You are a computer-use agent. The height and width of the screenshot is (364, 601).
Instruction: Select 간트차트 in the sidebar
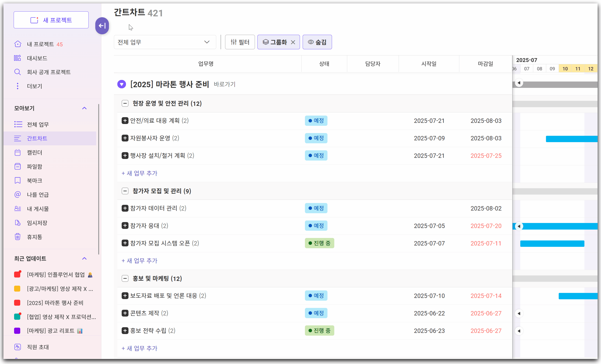[37, 138]
